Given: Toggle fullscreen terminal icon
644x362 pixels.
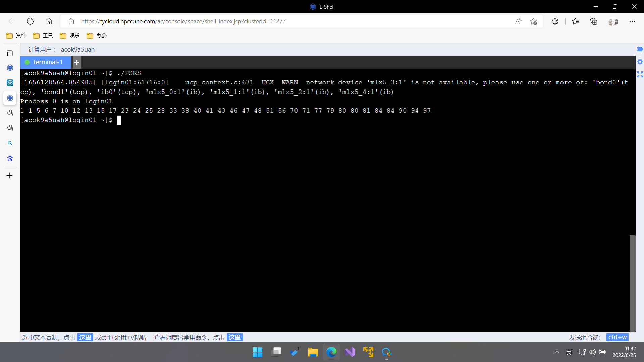Looking at the screenshot, I should (640, 74).
